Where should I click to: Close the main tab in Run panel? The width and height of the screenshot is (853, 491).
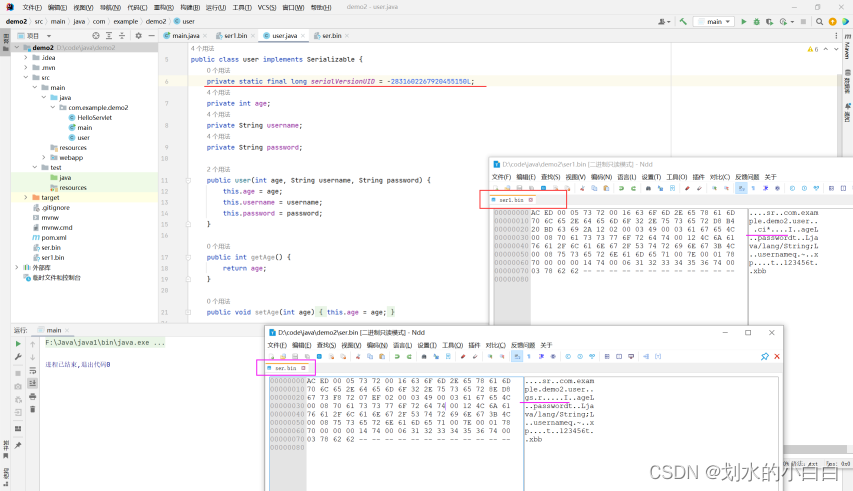point(67,331)
